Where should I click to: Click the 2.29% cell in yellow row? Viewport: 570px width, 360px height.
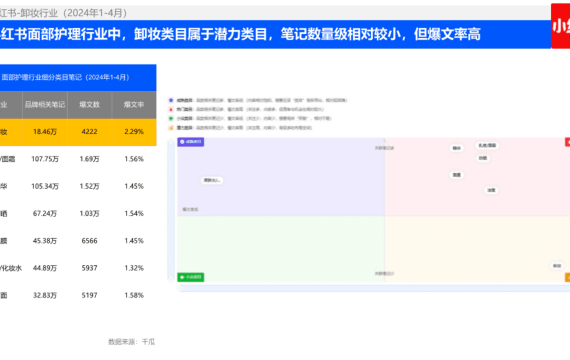click(x=134, y=132)
